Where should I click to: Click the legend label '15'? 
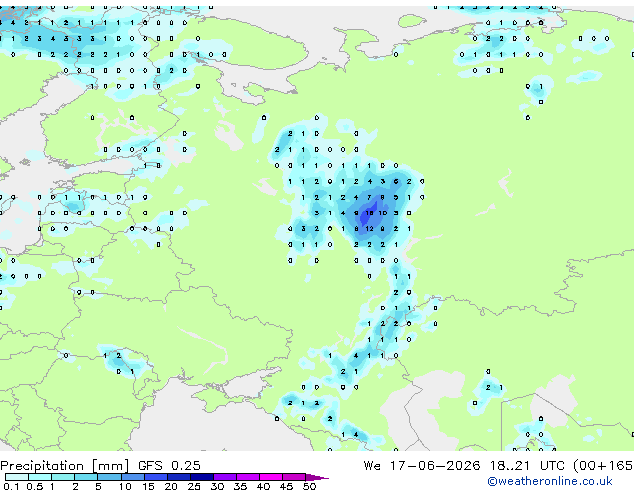[x=148, y=486]
